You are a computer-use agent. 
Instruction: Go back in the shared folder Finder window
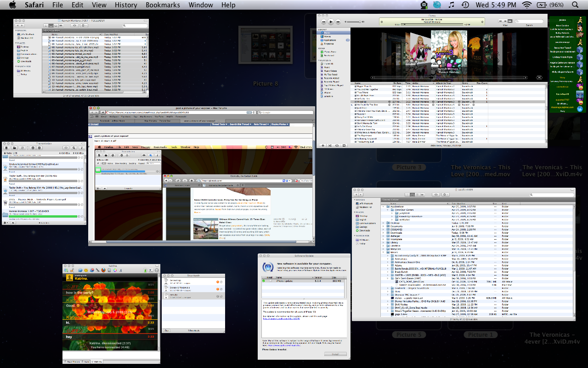356,195
